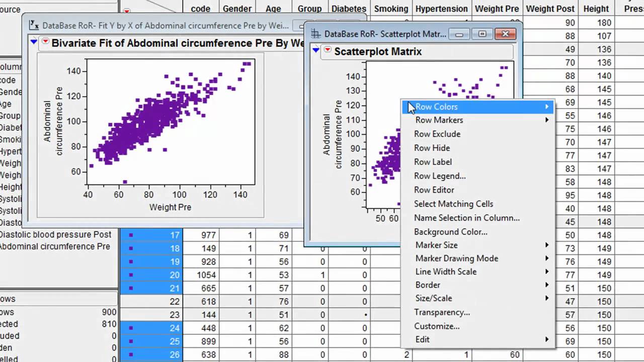Click the Weight Pre axis label in Bivariate plot

pyautogui.click(x=170, y=207)
